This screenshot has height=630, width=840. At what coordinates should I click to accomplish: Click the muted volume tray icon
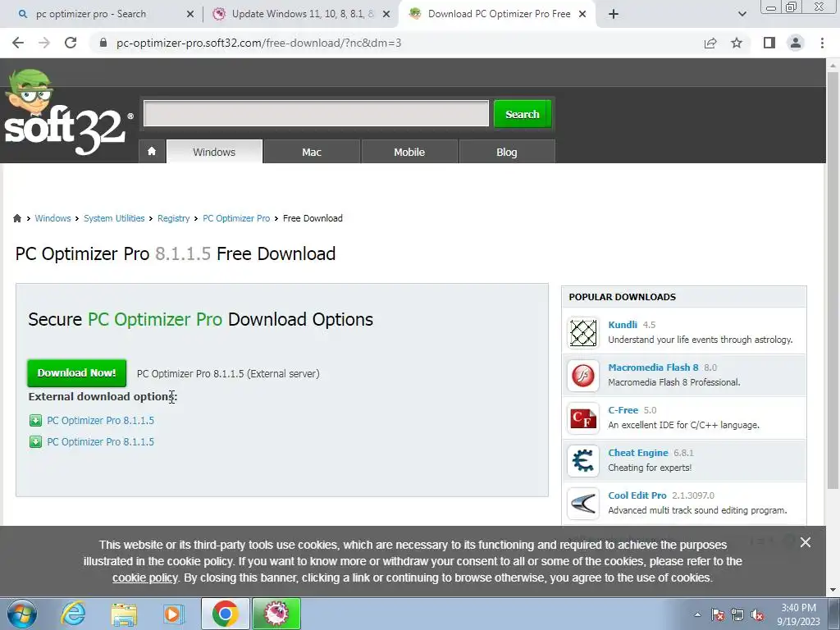[757, 614]
